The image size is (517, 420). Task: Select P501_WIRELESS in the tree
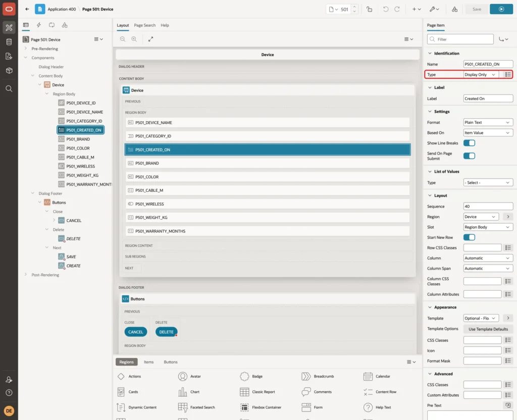click(x=80, y=166)
